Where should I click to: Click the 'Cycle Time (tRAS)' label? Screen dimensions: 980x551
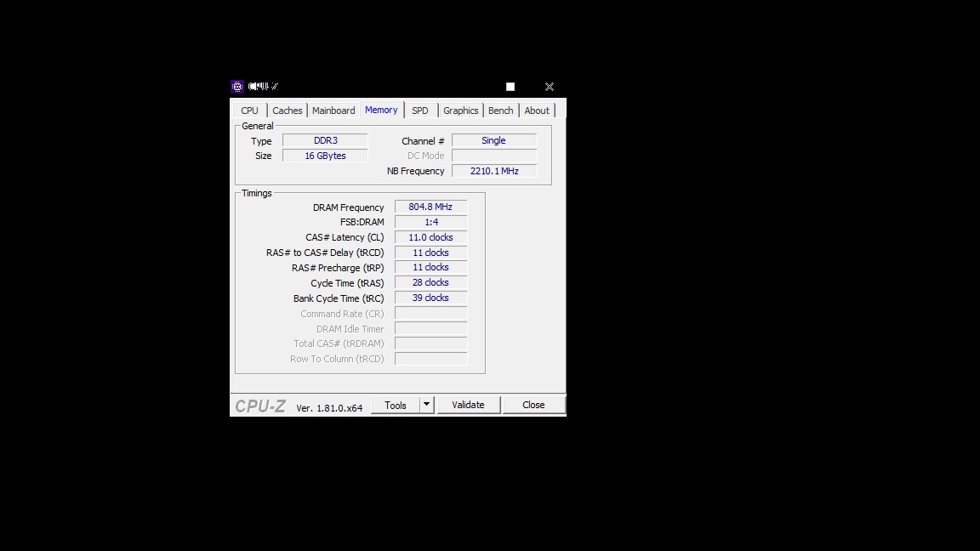(x=347, y=283)
